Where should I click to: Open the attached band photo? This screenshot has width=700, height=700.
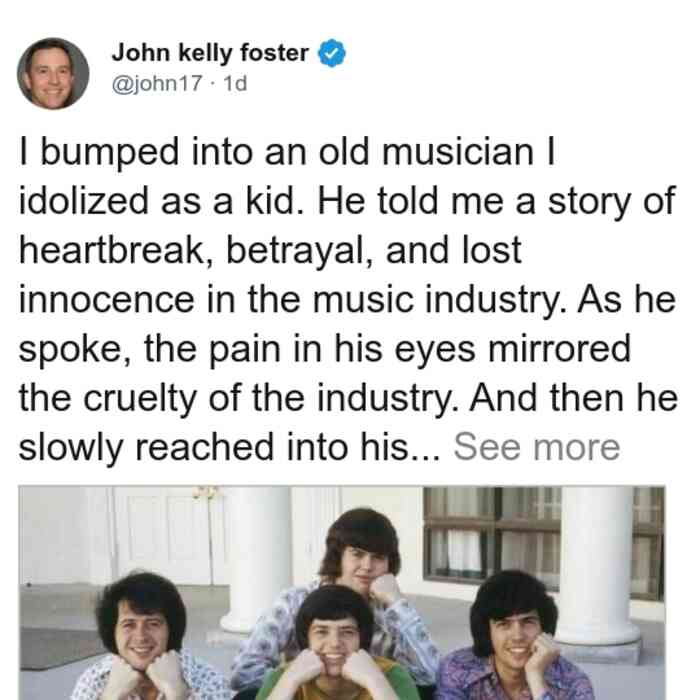[342, 592]
